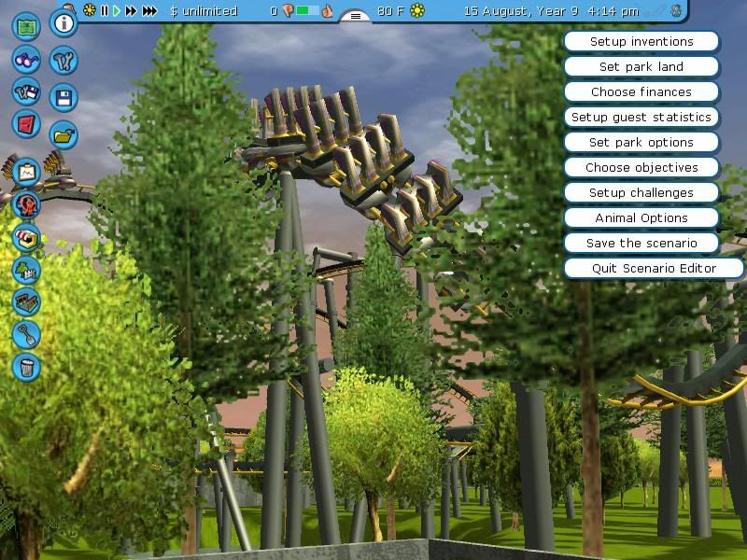The image size is (747, 560).
Task: Click the thumbs up rating icon
Action: (328, 10)
